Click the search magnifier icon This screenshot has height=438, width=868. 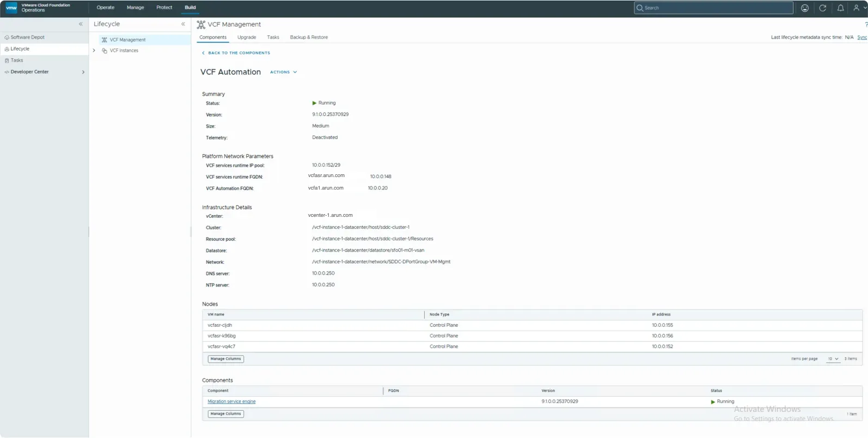[640, 8]
